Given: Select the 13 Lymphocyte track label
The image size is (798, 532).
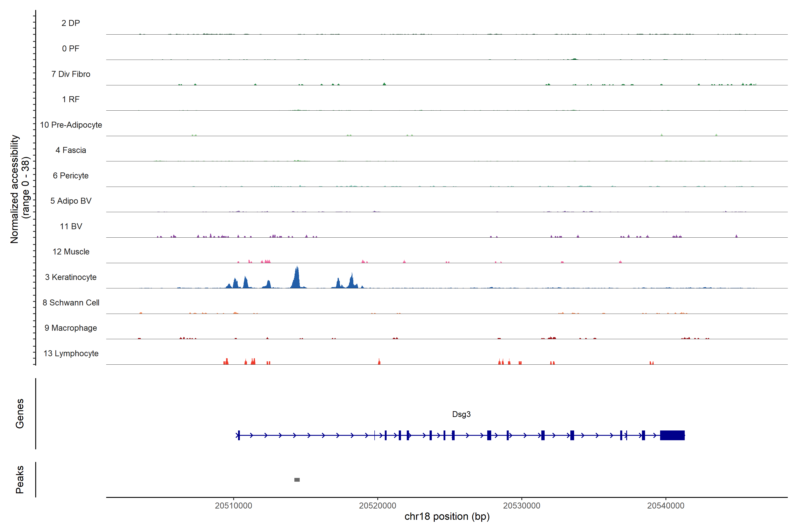Looking at the screenshot, I should pyautogui.click(x=70, y=354).
